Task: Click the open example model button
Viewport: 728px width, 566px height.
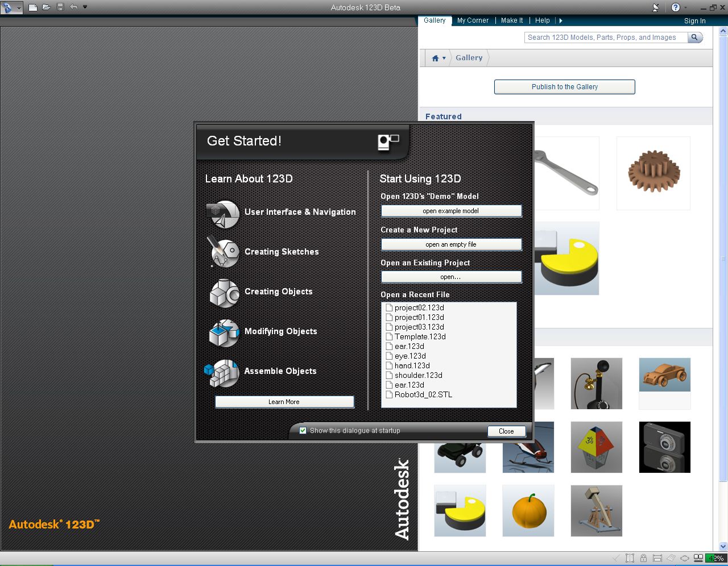Action: [451, 211]
